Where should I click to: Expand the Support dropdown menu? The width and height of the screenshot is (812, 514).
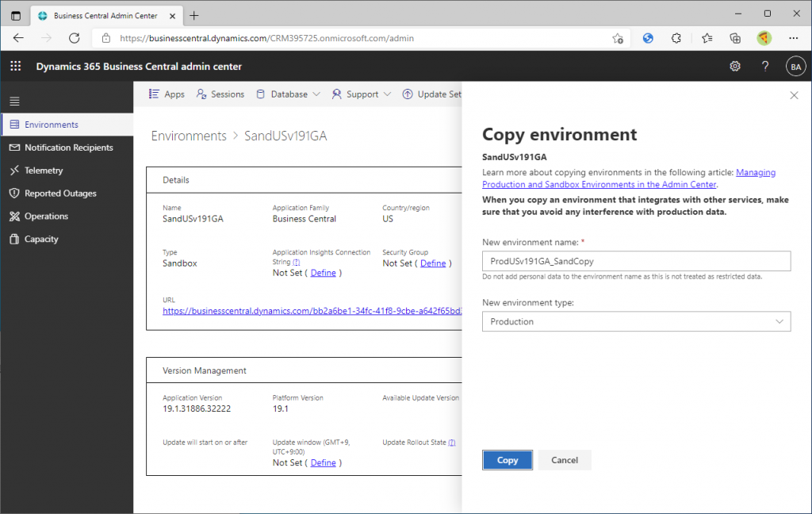[362, 94]
